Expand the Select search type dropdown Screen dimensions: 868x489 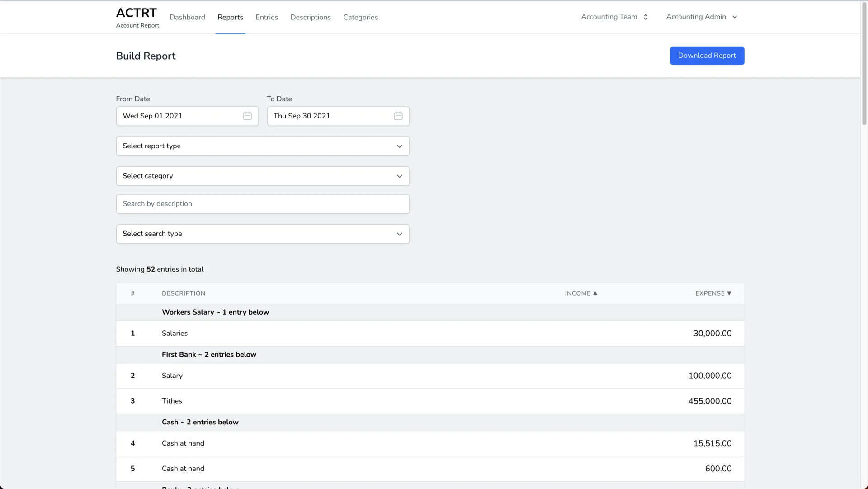[263, 234]
